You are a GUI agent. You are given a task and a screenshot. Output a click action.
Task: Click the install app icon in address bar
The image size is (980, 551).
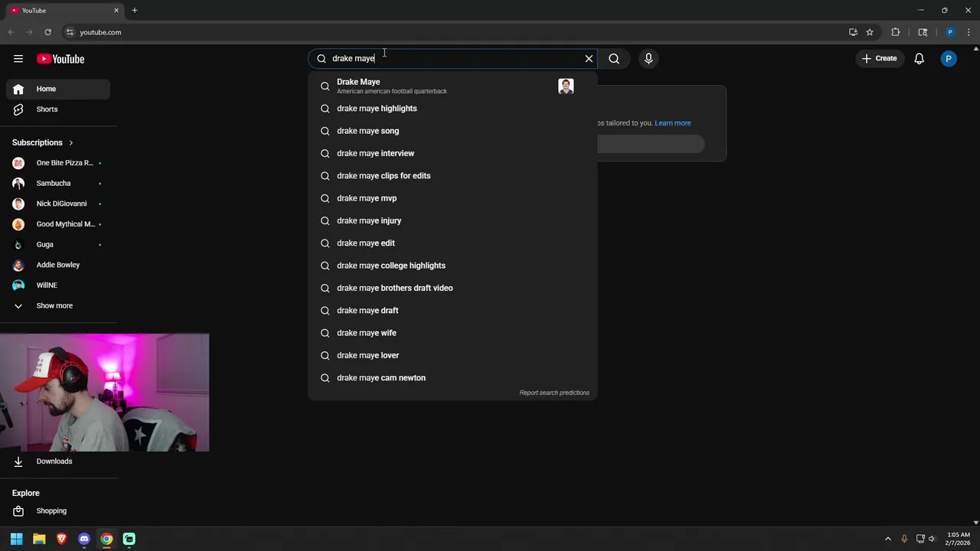(853, 32)
